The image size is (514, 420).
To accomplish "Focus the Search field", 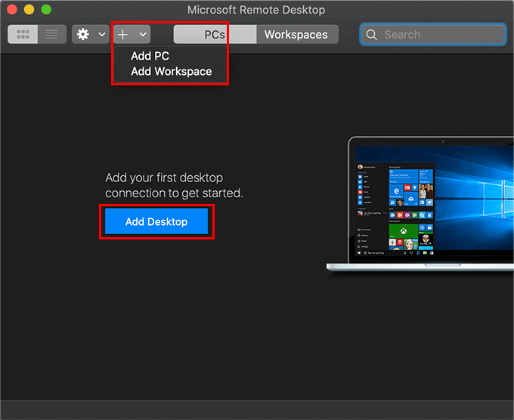I will pos(432,35).
